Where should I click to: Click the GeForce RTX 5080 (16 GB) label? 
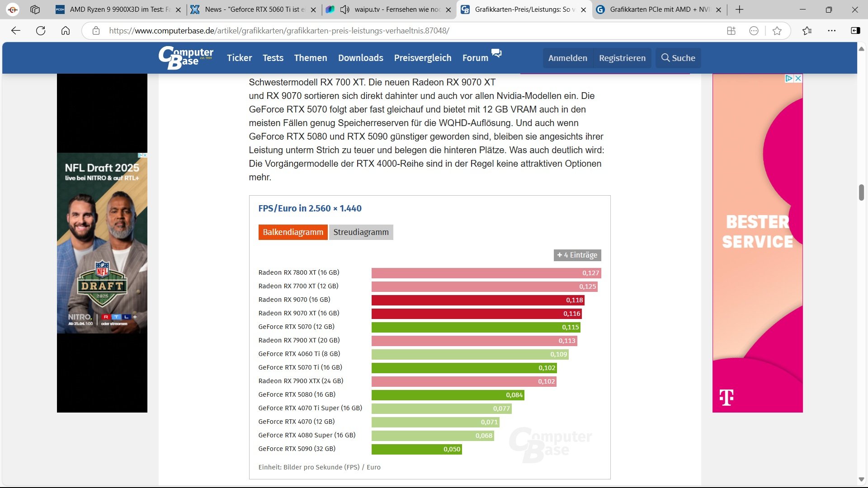[x=297, y=394]
